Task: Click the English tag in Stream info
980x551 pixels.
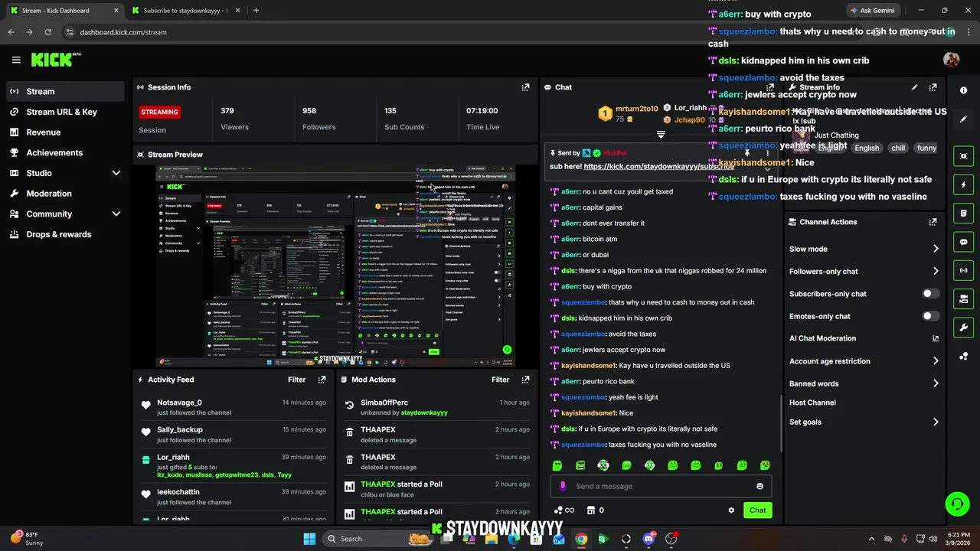Action: click(867, 148)
